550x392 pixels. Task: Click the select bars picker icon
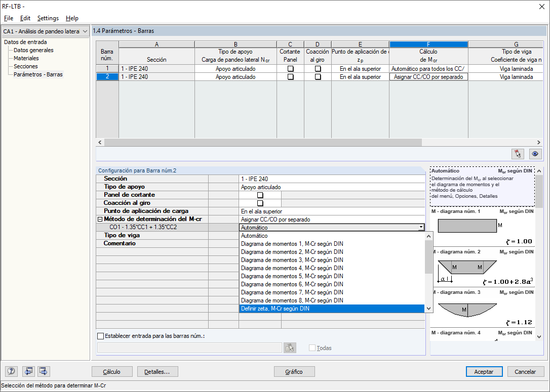[290, 348]
